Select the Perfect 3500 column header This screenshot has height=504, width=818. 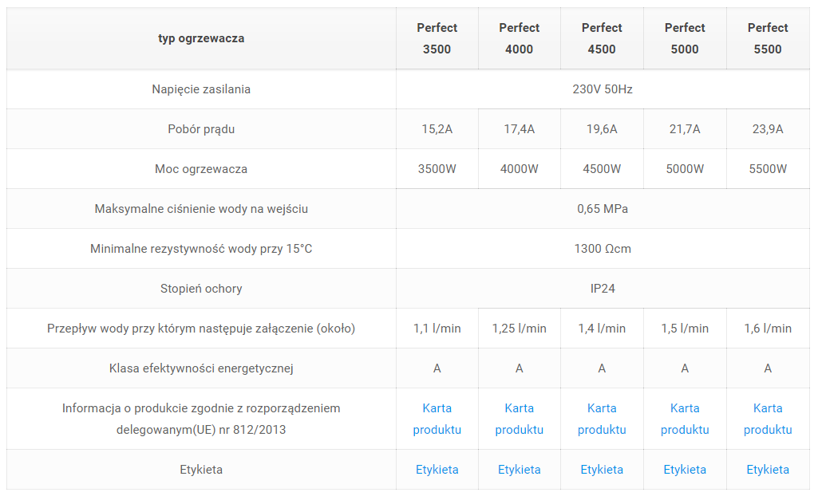pos(437,38)
